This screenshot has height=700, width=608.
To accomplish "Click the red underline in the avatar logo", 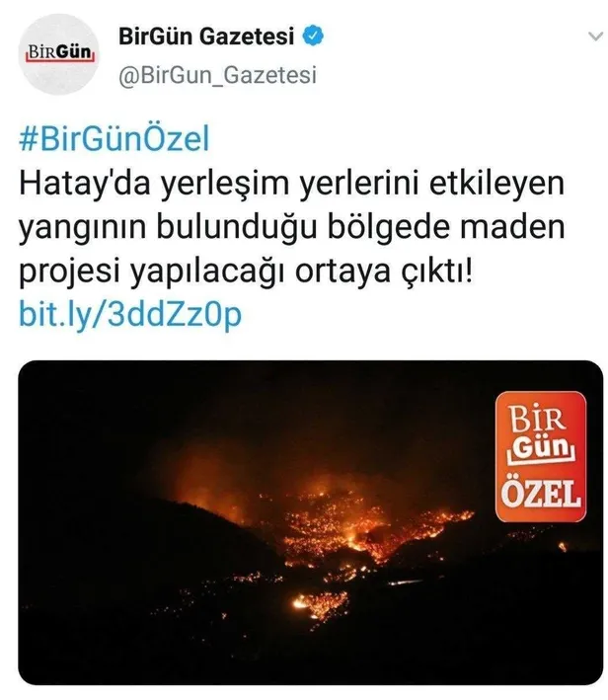I will coord(60,60).
